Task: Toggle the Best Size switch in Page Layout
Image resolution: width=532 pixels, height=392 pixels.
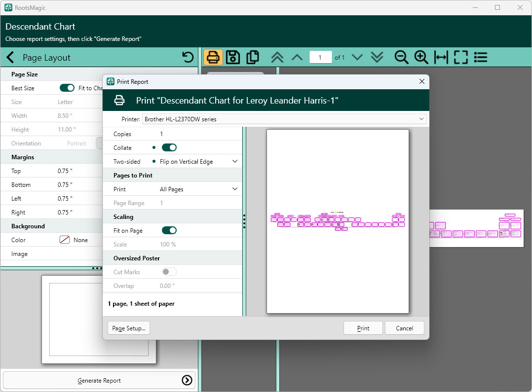Action: click(x=67, y=88)
